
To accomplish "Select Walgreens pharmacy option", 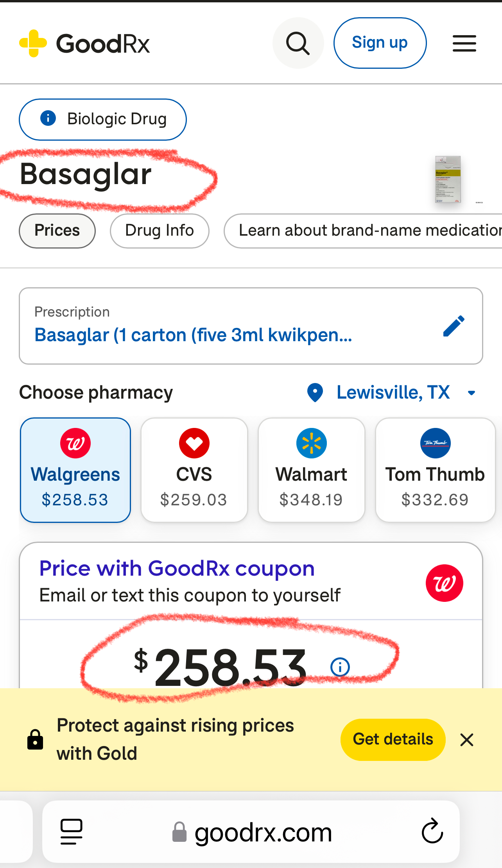I will click(75, 470).
